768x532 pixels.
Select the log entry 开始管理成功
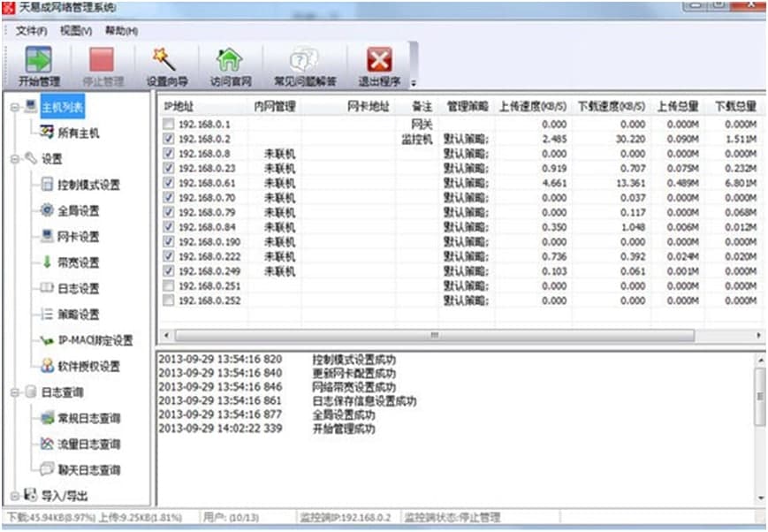(x=344, y=429)
